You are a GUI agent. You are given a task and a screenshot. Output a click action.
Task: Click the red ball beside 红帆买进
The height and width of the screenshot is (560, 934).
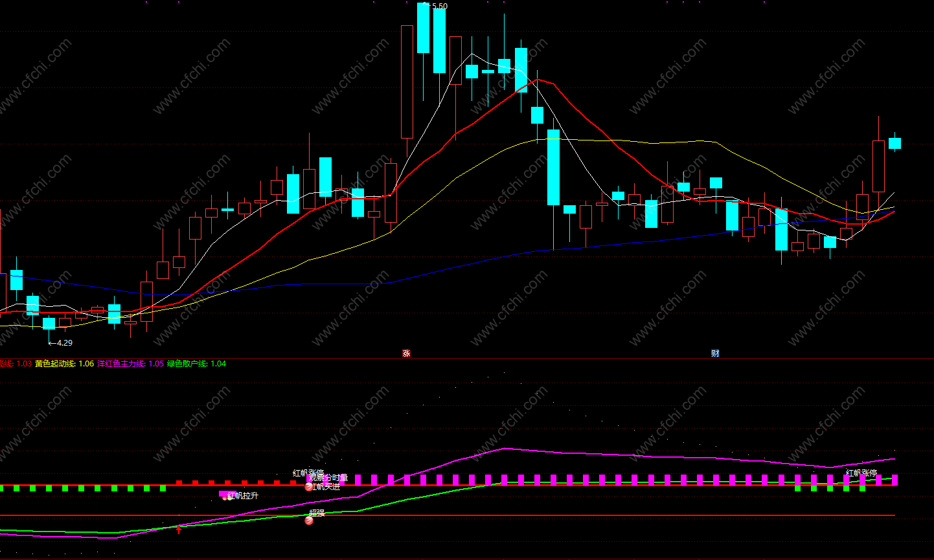tap(309, 487)
